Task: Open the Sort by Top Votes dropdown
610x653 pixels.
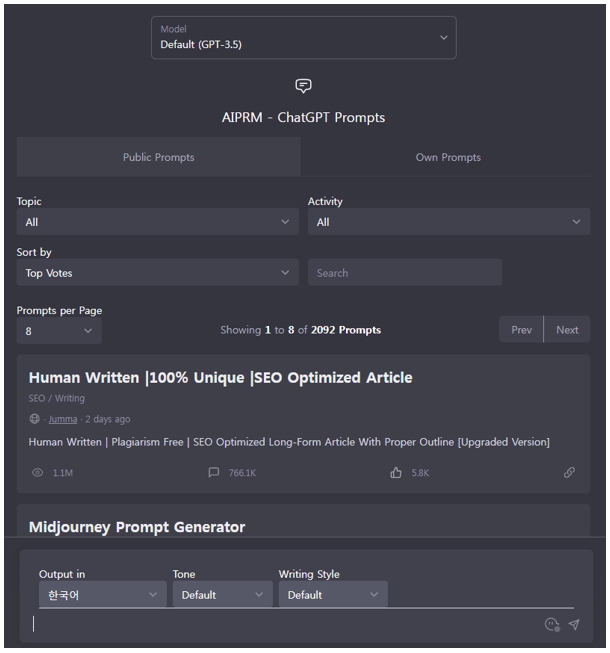Action: pos(157,273)
